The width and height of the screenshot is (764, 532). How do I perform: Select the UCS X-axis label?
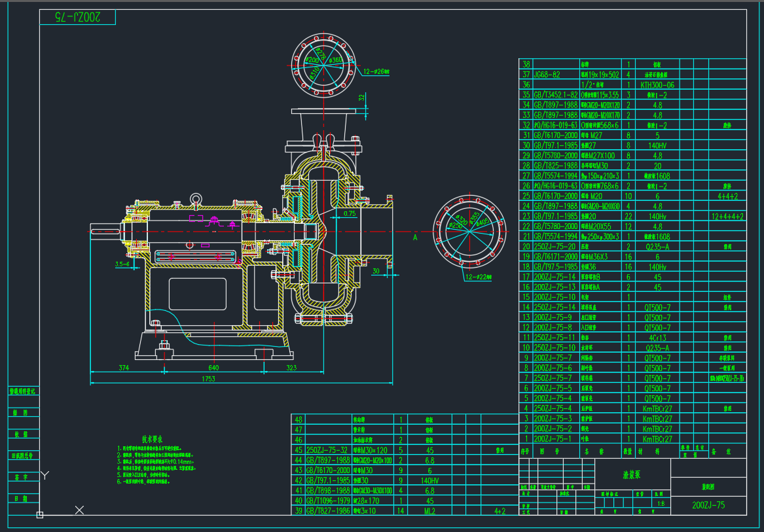[80, 510]
